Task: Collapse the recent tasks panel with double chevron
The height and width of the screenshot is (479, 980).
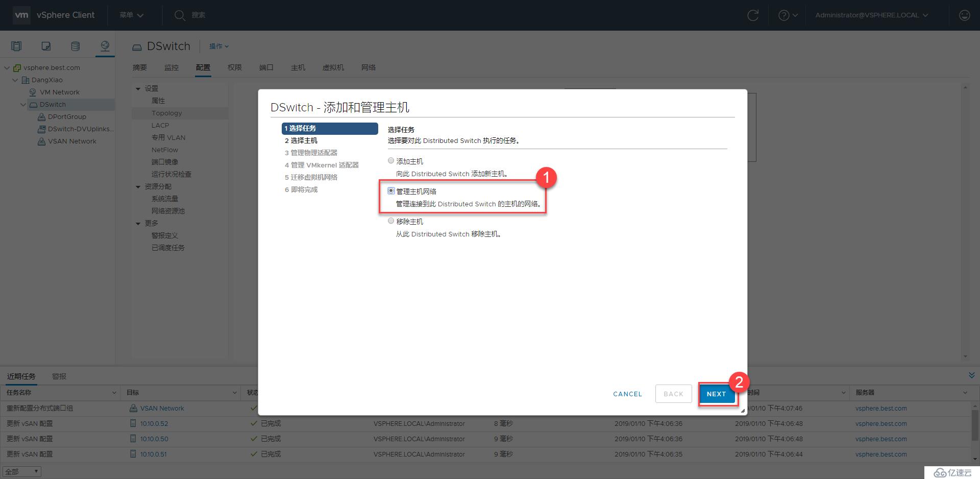Action: pos(971,375)
